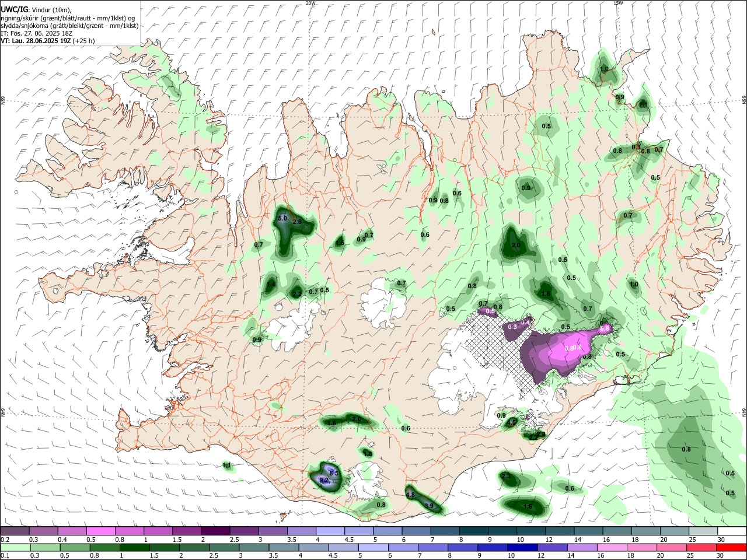Click the 5.0 precipitation value
This screenshot has width=747, height=560.
point(283,218)
